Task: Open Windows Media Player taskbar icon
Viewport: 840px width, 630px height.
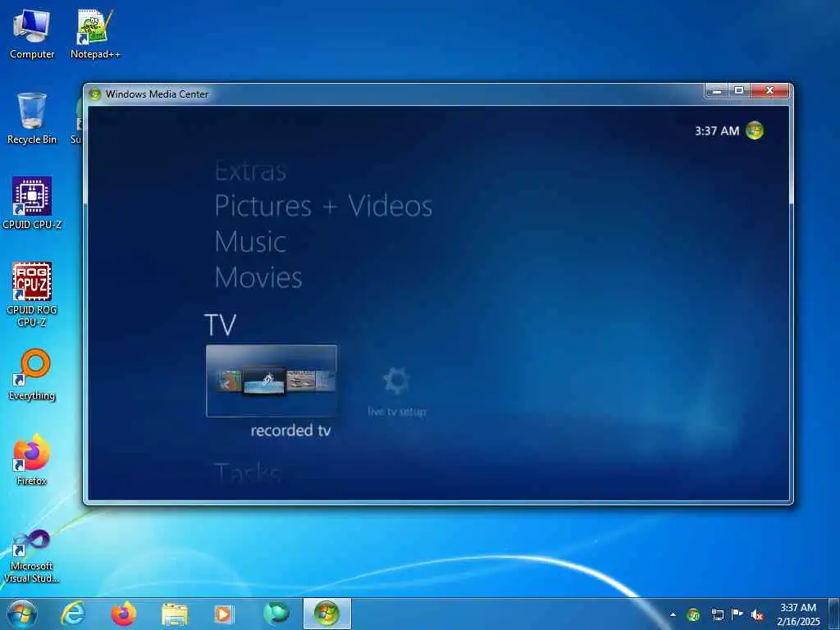Action: (x=224, y=614)
